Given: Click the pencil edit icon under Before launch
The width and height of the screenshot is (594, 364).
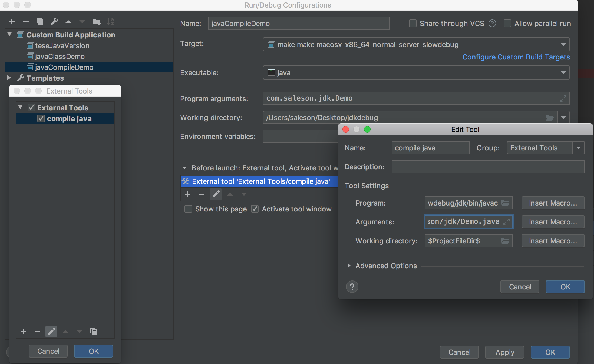Looking at the screenshot, I should click(x=216, y=194).
